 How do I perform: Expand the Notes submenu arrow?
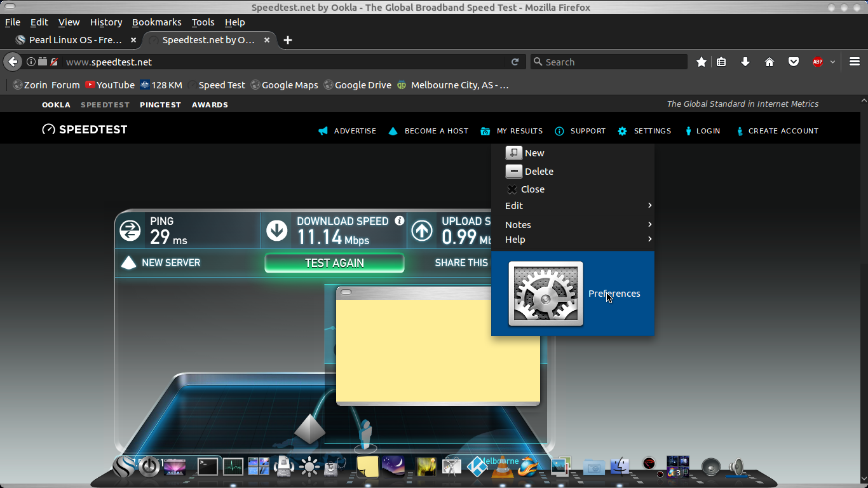point(649,224)
